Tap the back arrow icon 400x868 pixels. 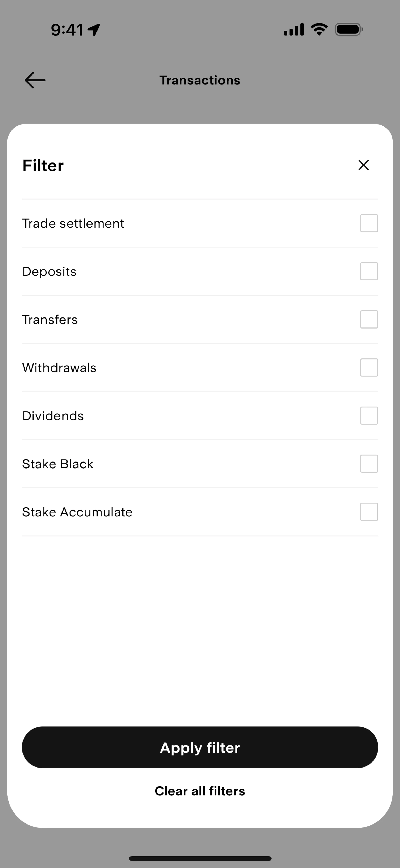click(x=35, y=80)
